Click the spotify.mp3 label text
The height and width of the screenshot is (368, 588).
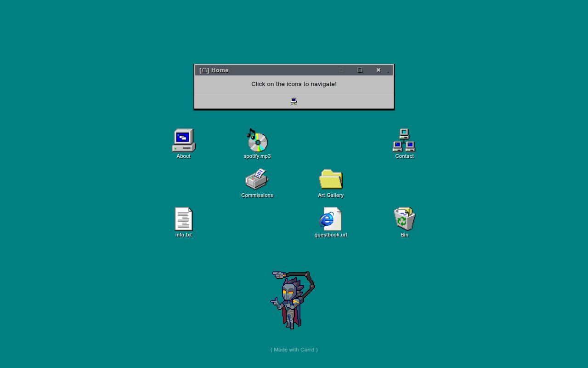click(257, 156)
